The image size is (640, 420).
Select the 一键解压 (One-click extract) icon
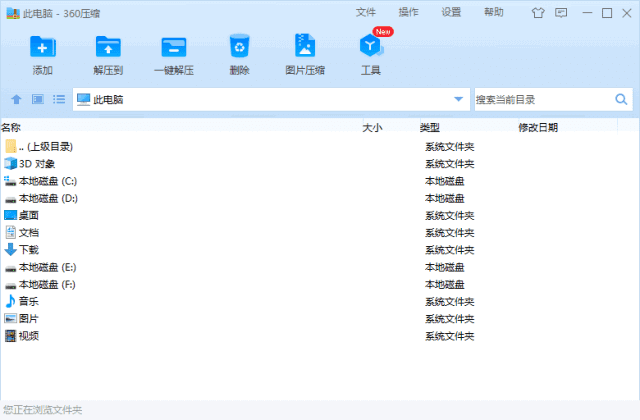tap(173, 47)
